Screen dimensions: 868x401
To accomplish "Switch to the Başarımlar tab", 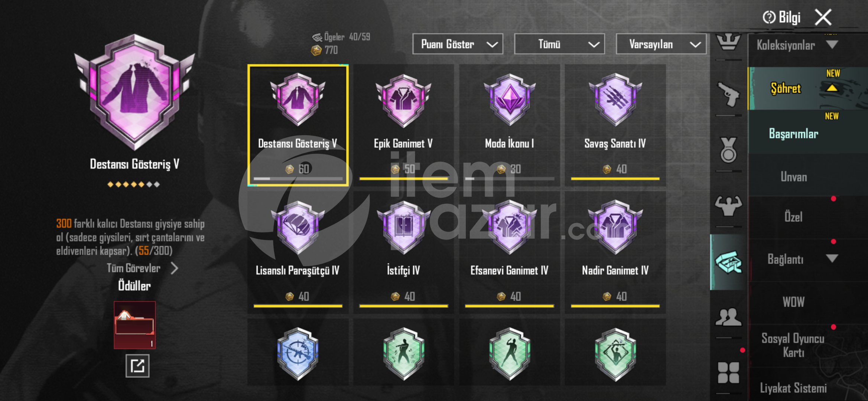I will tap(794, 134).
